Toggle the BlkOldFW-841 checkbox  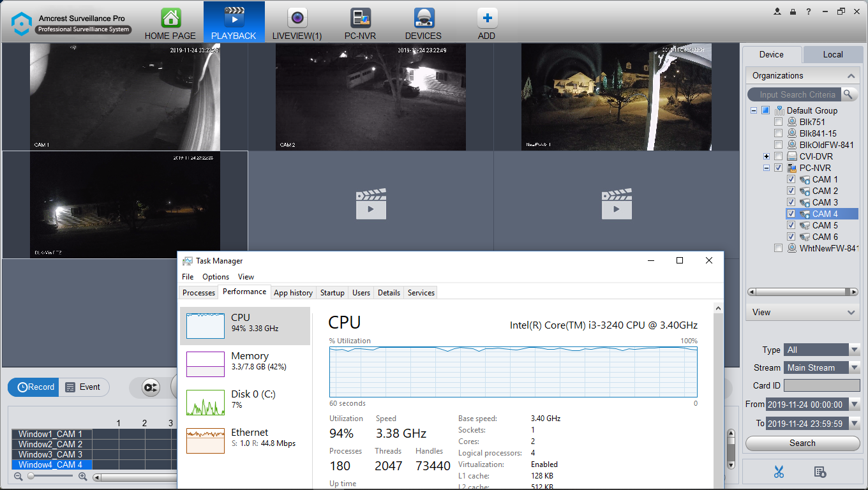pos(778,145)
